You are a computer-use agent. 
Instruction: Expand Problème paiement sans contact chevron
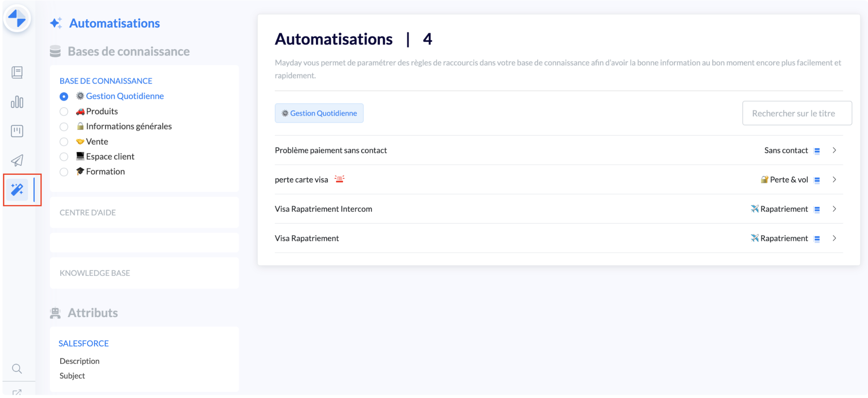pyautogui.click(x=834, y=150)
